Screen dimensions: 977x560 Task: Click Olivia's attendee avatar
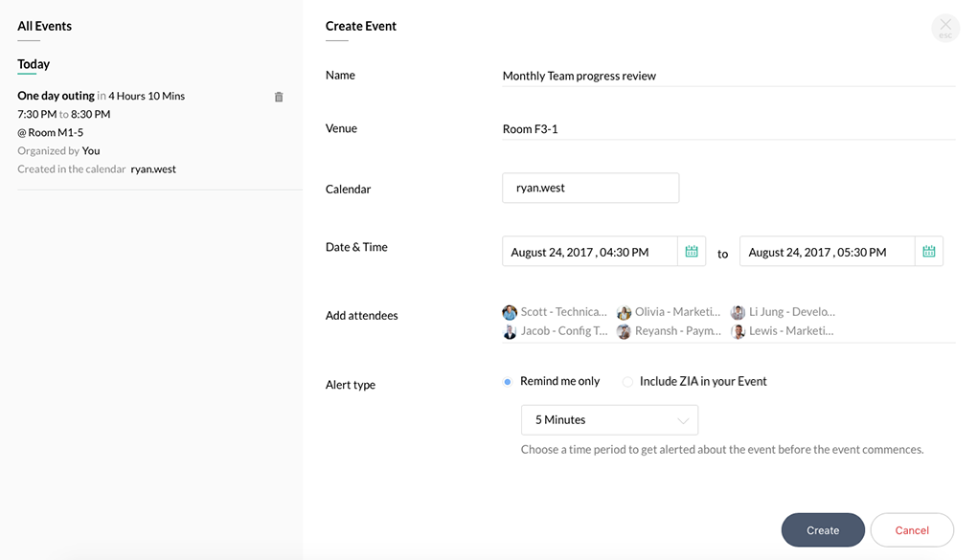[x=625, y=312]
